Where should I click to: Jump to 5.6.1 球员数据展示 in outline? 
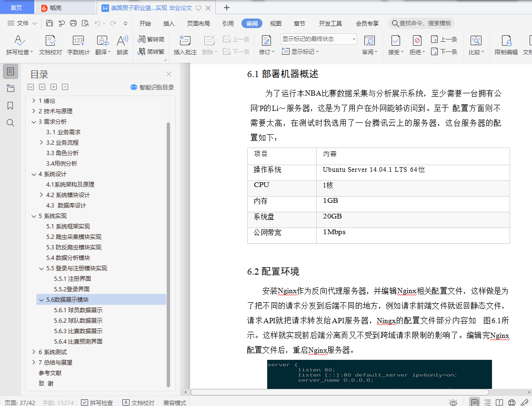(x=78, y=310)
